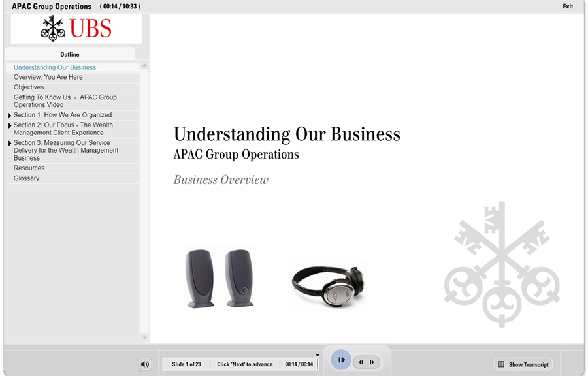This screenshot has height=376, width=588.
Task: Click the progress bar marker above timer
Action: [x=318, y=356]
